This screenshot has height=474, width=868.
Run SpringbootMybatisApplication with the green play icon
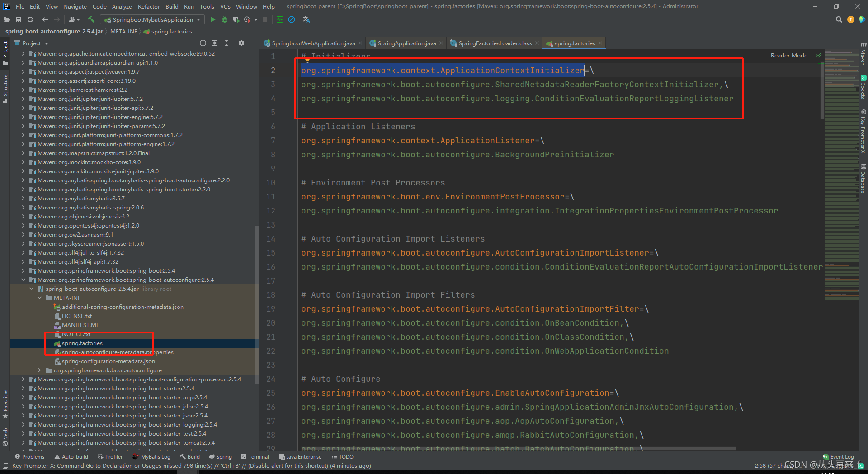click(212, 19)
